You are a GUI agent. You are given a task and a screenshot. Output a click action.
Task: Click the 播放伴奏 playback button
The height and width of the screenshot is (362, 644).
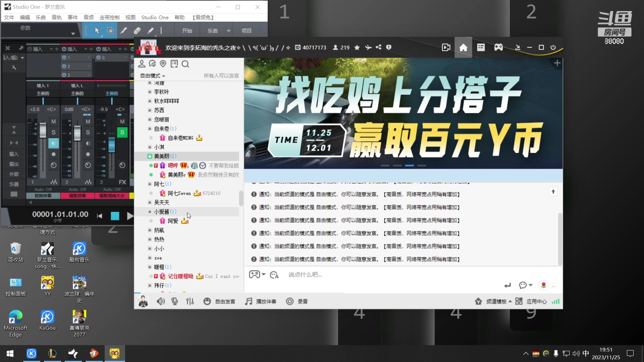tap(261, 301)
